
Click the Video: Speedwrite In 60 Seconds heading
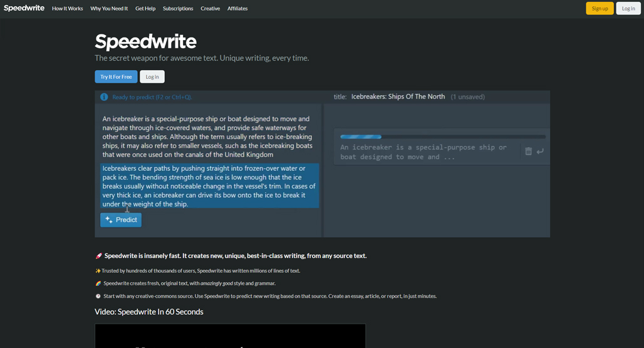click(x=149, y=312)
